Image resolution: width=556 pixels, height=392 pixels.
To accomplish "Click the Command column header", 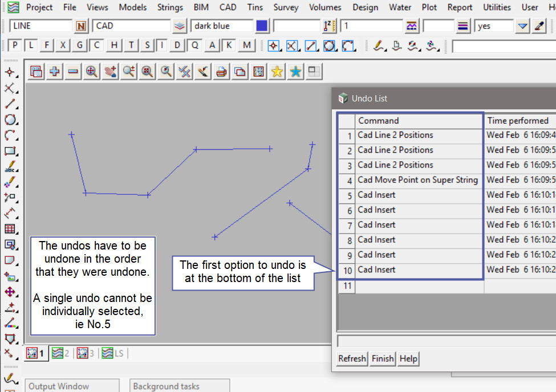I will pos(419,121).
